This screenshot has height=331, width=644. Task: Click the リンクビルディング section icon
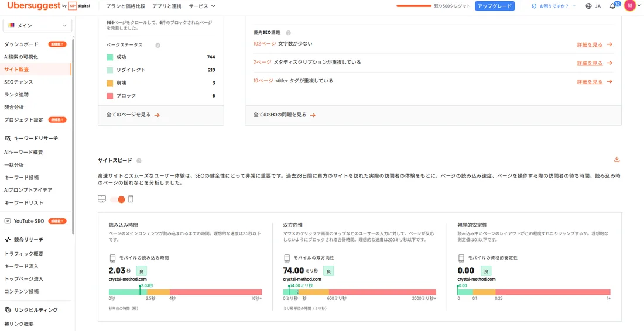[8, 310]
